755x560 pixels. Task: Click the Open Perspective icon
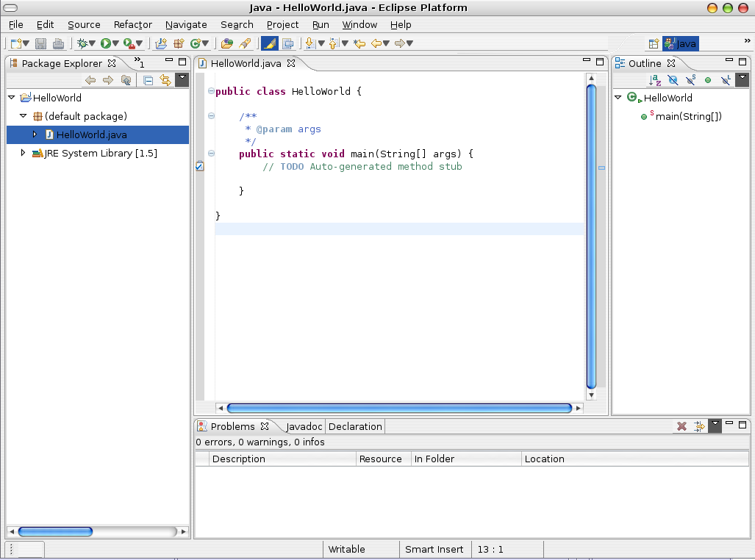(654, 44)
